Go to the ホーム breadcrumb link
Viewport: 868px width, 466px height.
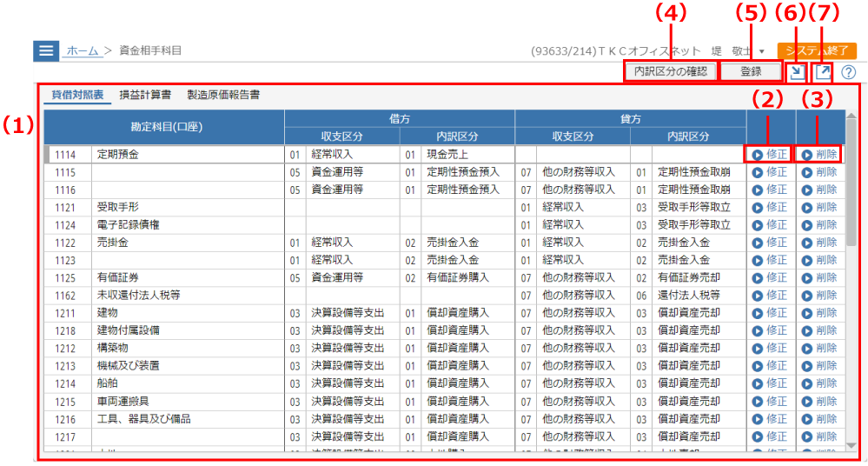tap(83, 51)
